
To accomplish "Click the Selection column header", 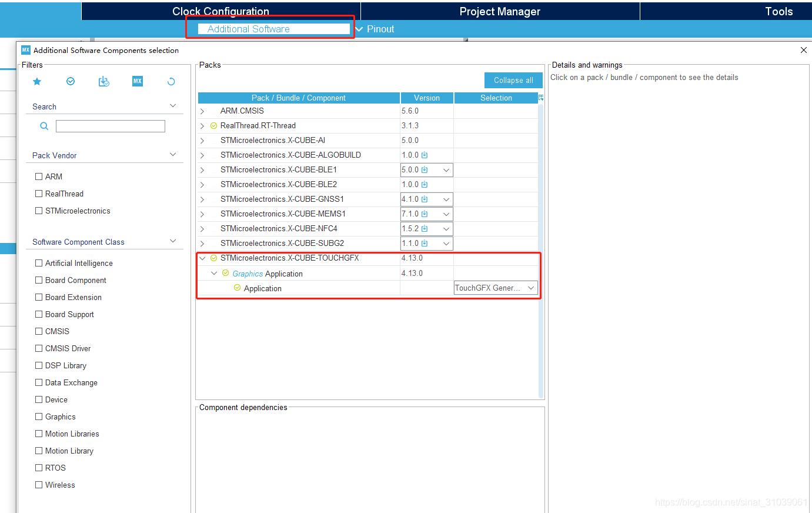I will 496,98.
